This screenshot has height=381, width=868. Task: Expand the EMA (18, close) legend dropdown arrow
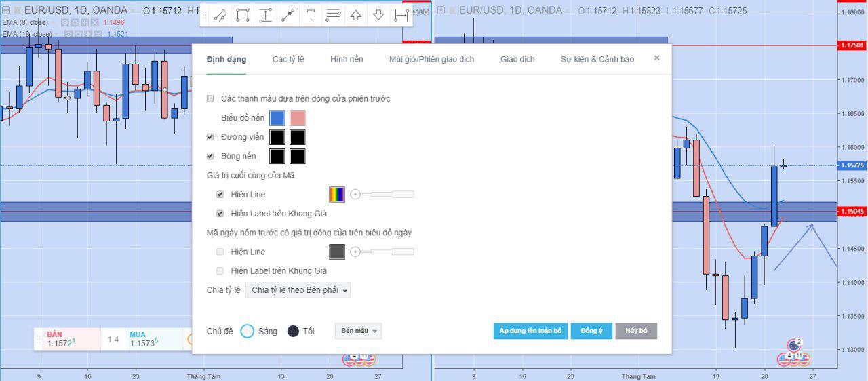click(x=56, y=34)
